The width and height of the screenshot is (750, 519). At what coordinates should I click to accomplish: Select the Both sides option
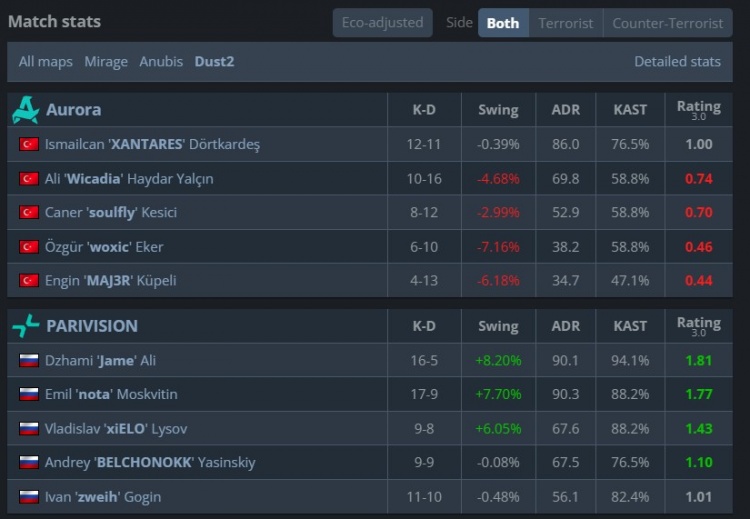502,23
